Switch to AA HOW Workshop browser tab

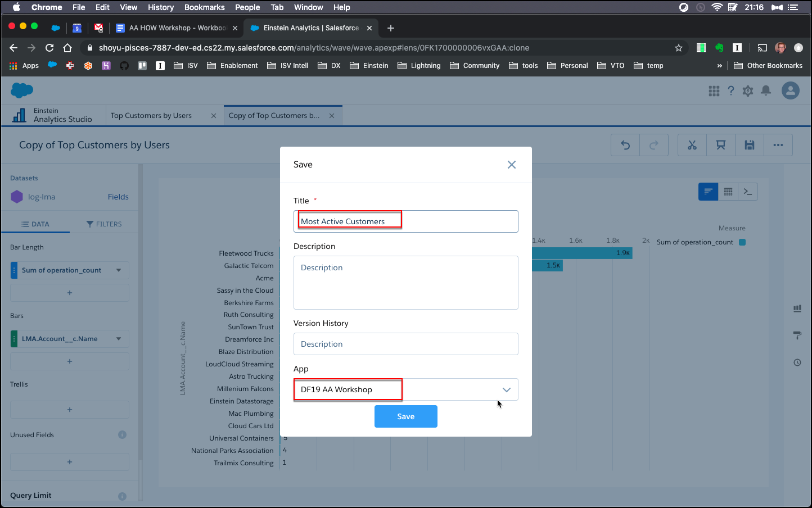click(x=176, y=28)
